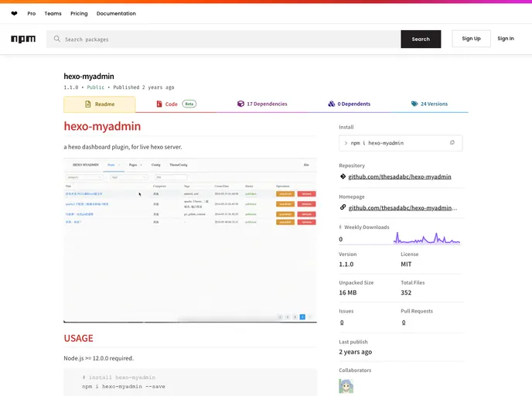This screenshot has height=396, width=532.
Task: Click the '352' total files value
Action: point(406,292)
